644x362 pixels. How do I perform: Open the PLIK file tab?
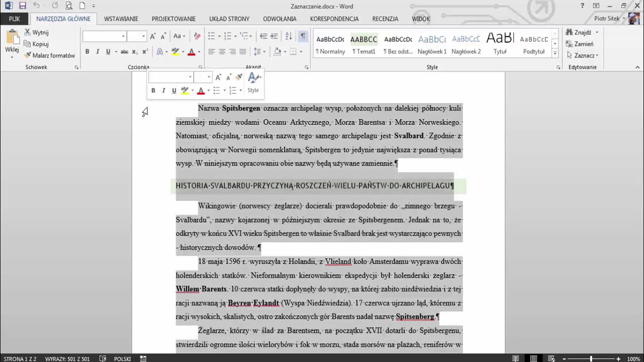14,19
